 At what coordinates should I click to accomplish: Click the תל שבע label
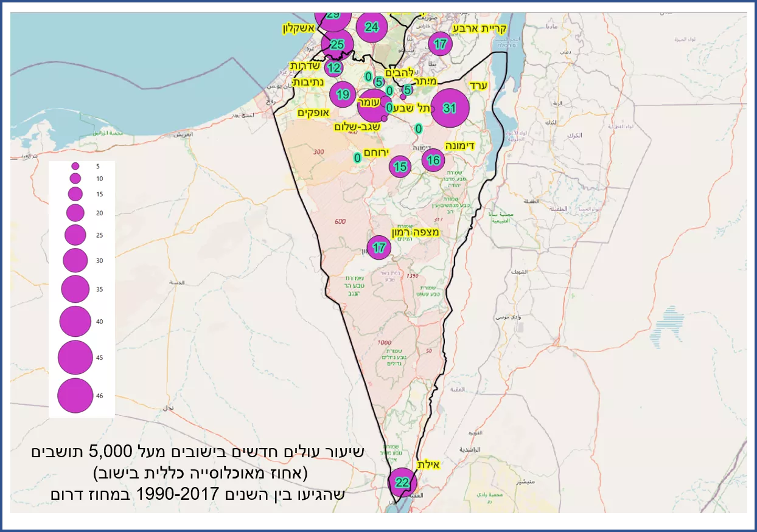coord(412,108)
